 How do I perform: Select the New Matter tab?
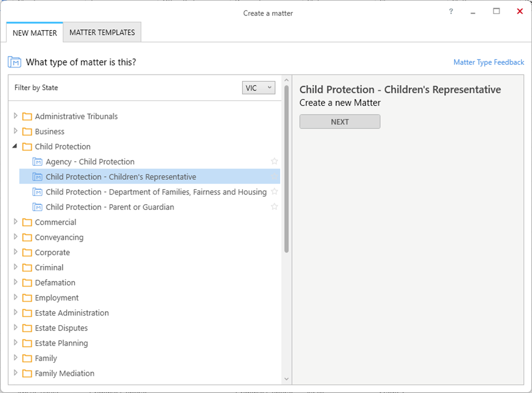click(x=35, y=33)
